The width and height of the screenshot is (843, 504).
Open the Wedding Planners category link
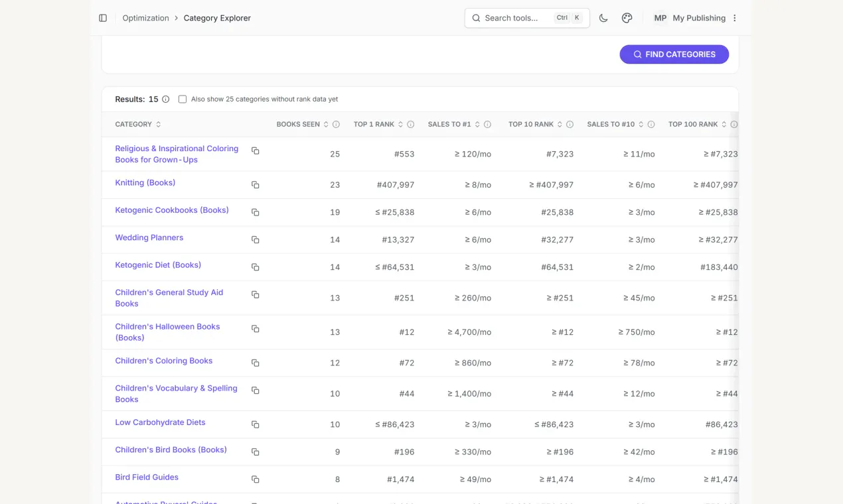(x=149, y=237)
